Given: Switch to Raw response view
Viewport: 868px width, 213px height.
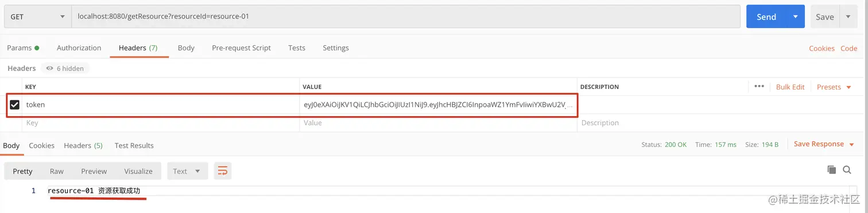Looking at the screenshot, I should tap(57, 171).
